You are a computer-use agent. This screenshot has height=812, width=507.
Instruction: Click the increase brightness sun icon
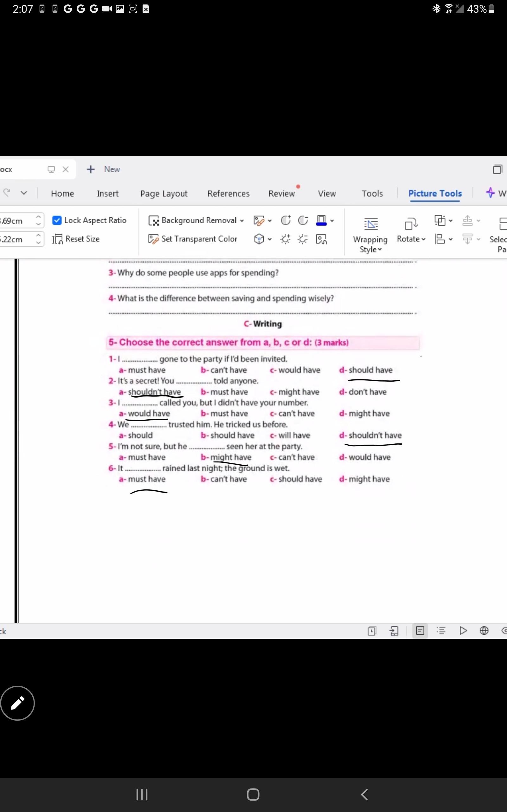286,239
